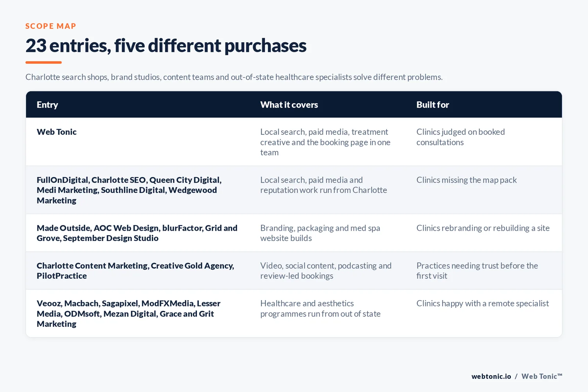The width and height of the screenshot is (588, 392).
Task: Click the 'Entry' column header
Action: (47, 105)
